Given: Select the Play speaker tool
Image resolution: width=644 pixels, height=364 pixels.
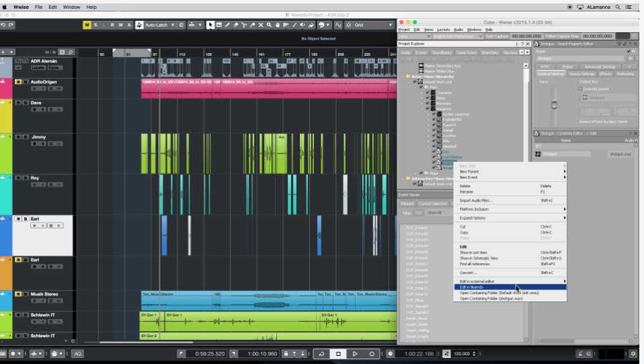Looking at the screenshot, I should click(303, 25).
